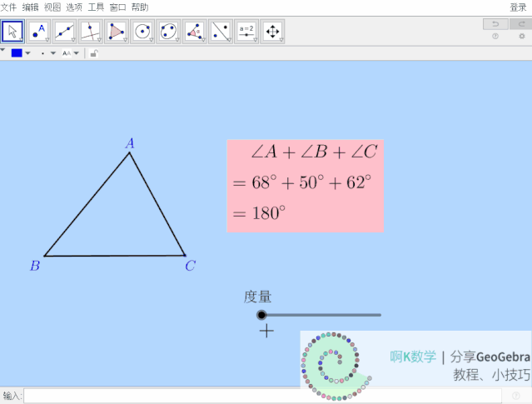
Task: Expand the point style dropdown arrow
Action: [53, 53]
